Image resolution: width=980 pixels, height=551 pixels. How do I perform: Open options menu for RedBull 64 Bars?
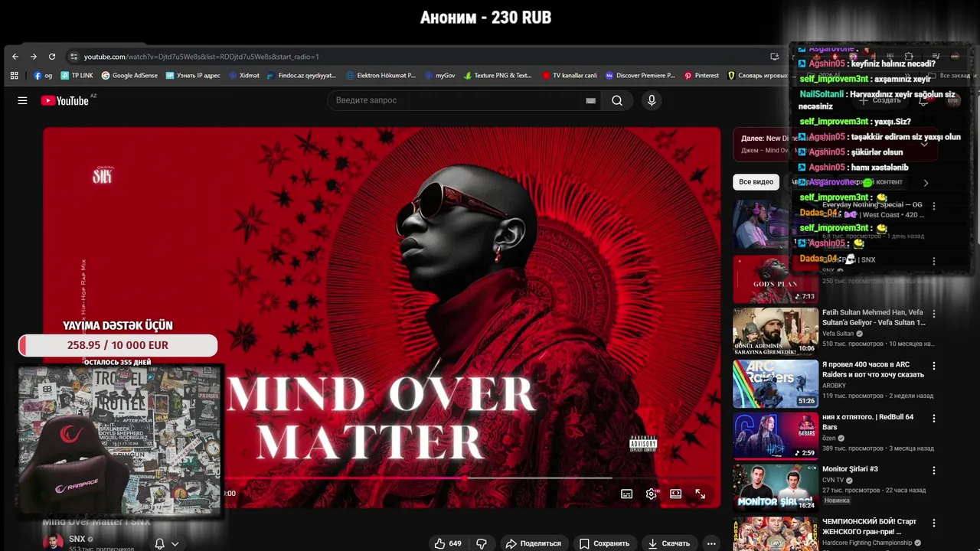point(933,418)
